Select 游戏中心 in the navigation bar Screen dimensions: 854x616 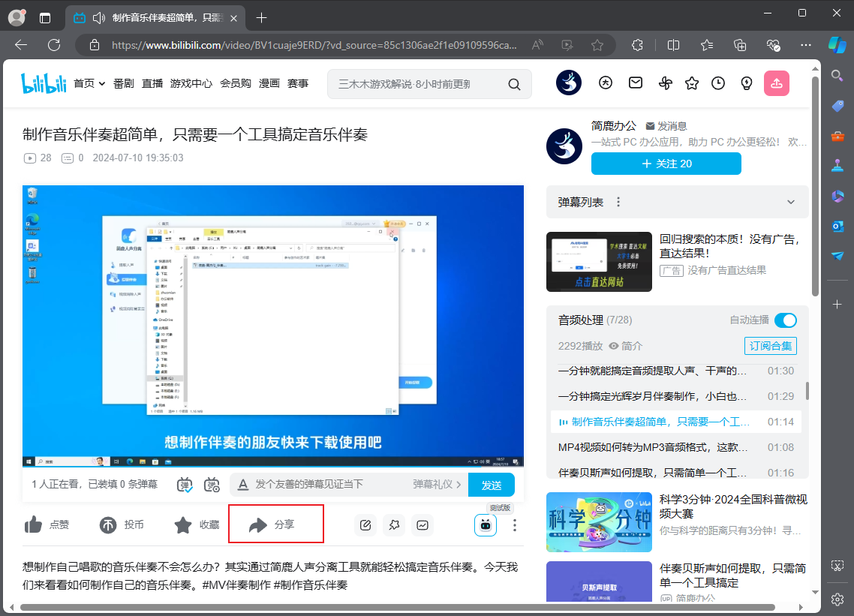pyautogui.click(x=191, y=84)
